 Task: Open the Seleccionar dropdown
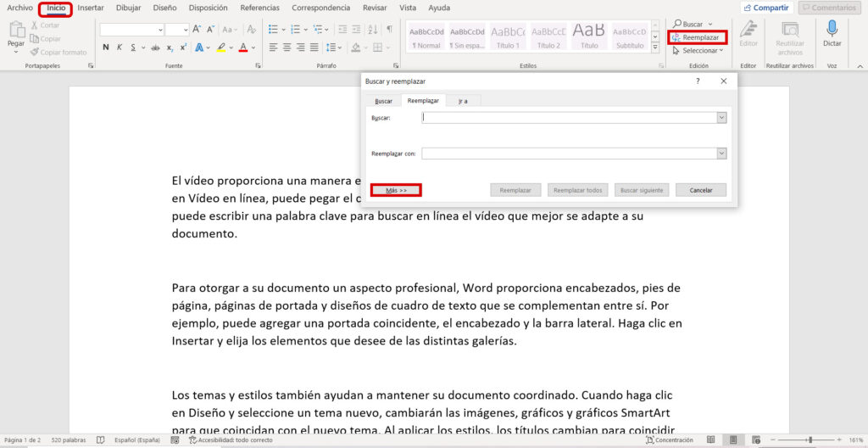coord(698,50)
